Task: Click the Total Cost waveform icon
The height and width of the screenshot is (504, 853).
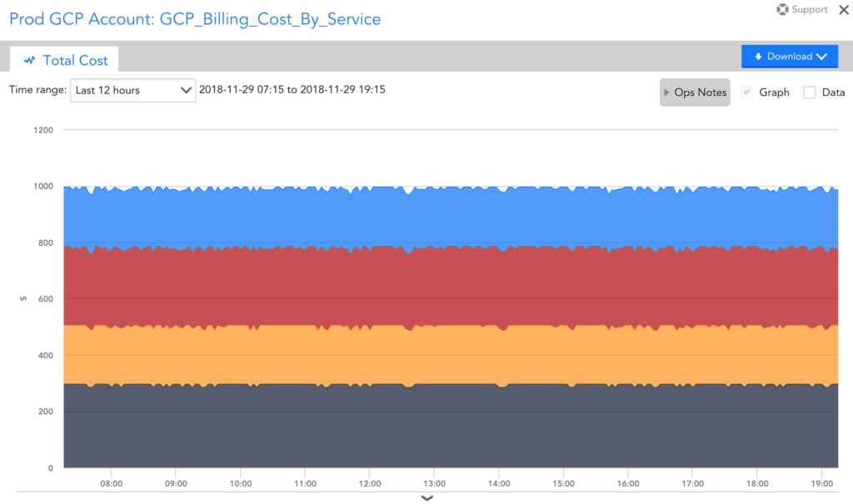Action: 30,60
